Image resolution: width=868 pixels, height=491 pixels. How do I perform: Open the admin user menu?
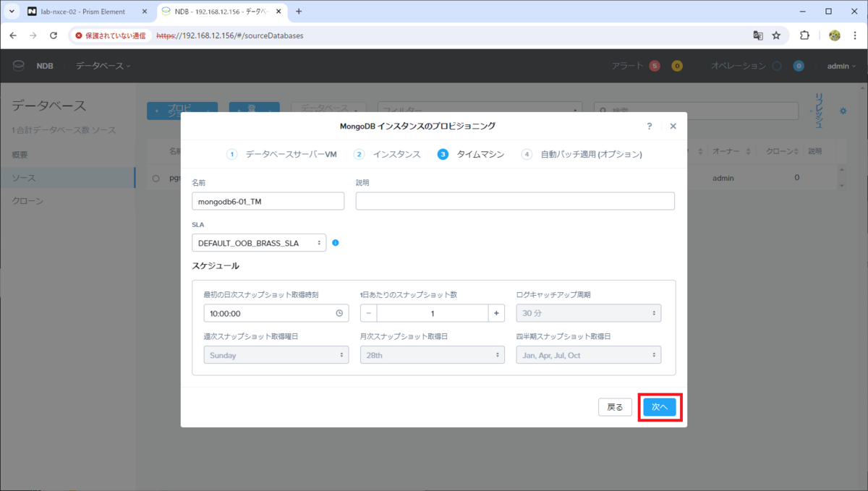point(841,66)
